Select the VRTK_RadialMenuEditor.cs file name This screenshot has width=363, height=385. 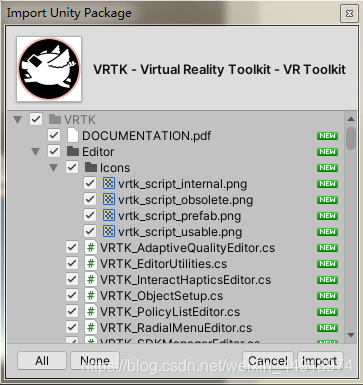(x=176, y=328)
